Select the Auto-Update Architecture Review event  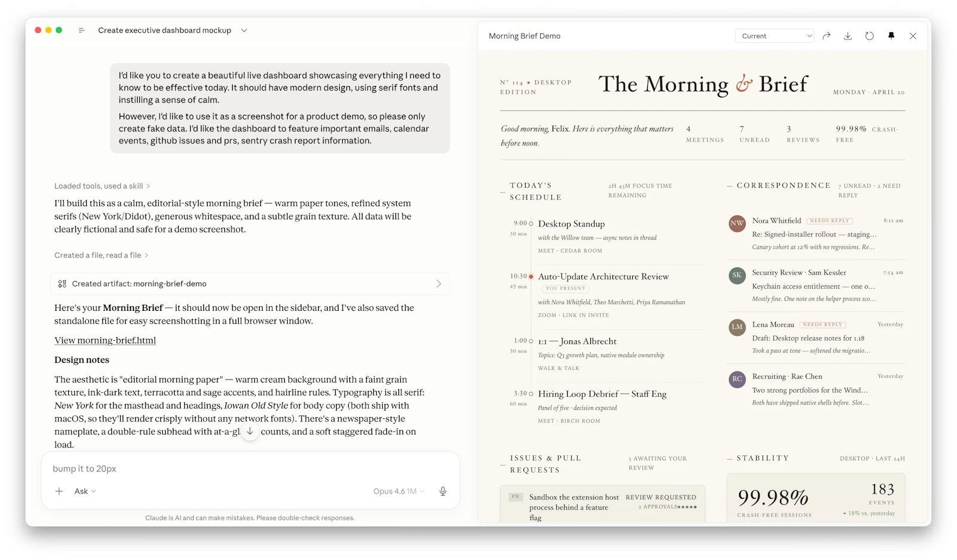[604, 277]
